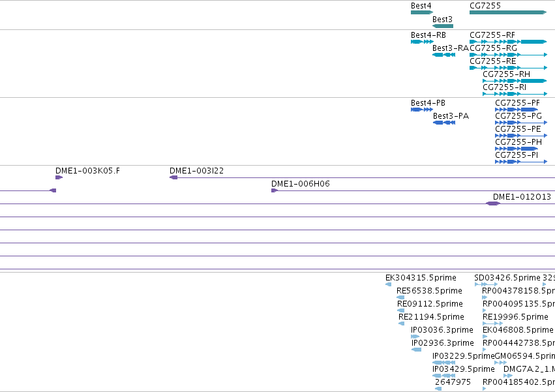This screenshot has width=555, height=392.
Task: Click EST RE19996.5prime
Action: 515,317
